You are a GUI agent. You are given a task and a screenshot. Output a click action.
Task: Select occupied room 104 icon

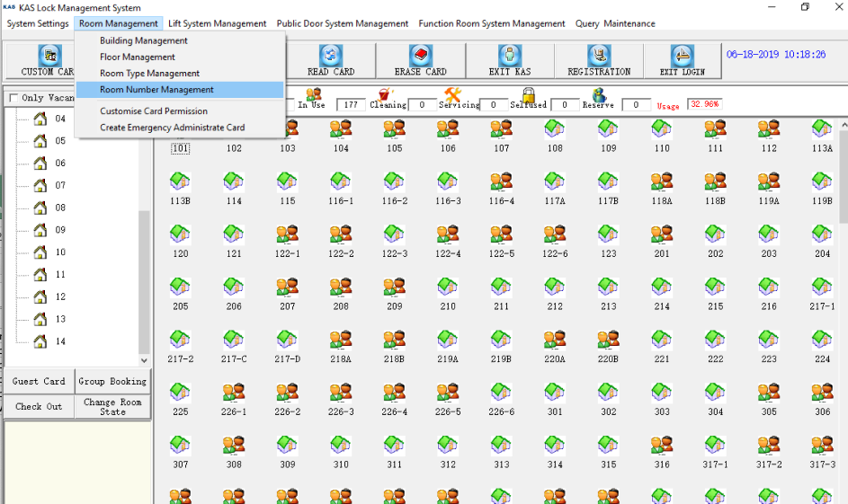tap(341, 129)
